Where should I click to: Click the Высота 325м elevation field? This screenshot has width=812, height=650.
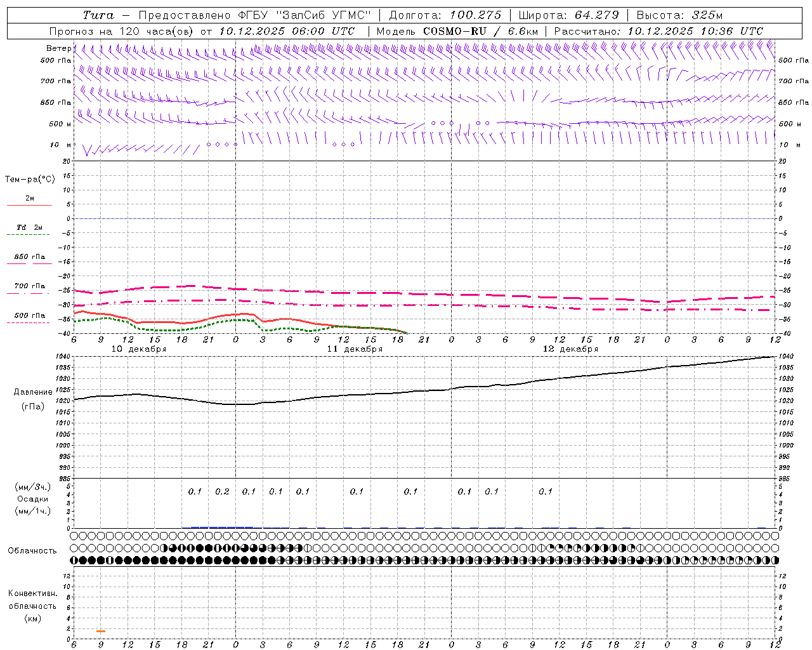click(679, 15)
